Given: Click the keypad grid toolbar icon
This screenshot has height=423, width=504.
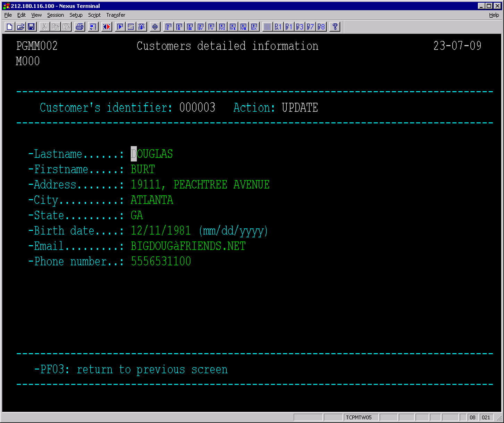Looking at the screenshot, I should (267, 27).
